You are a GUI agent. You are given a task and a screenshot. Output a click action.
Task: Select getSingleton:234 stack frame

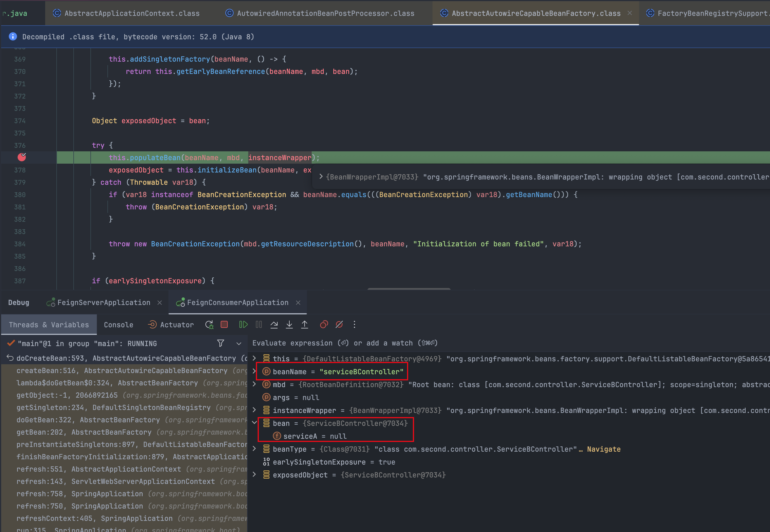pyautogui.click(x=124, y=408)
